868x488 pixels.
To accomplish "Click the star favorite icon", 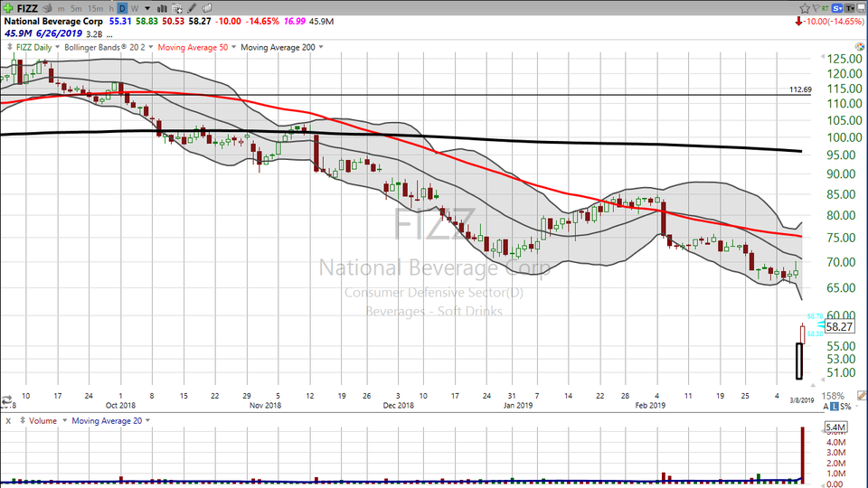I will (805, 8).
